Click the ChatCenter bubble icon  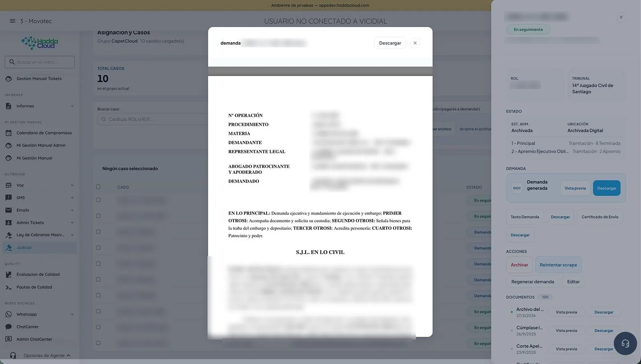8,327
